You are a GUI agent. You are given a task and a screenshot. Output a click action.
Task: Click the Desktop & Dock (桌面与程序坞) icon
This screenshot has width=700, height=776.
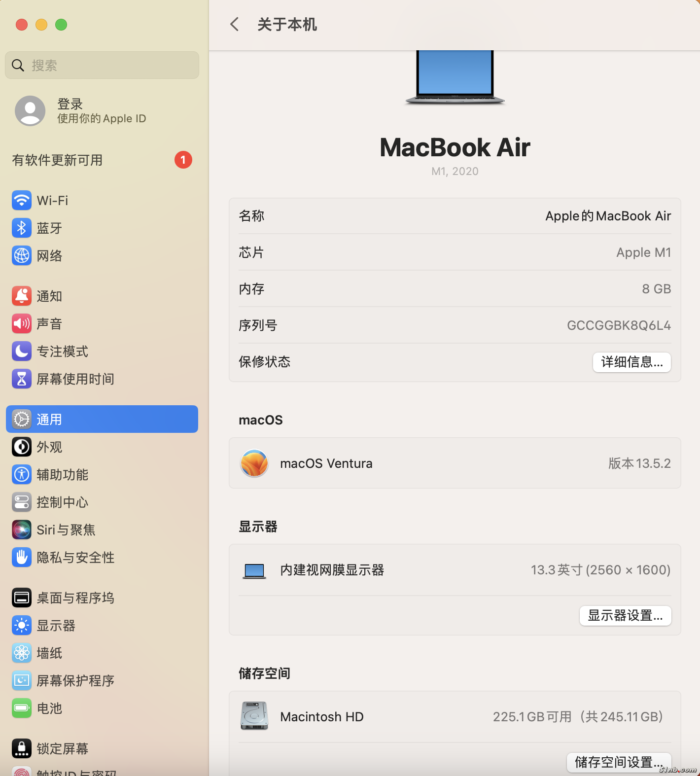22,598
